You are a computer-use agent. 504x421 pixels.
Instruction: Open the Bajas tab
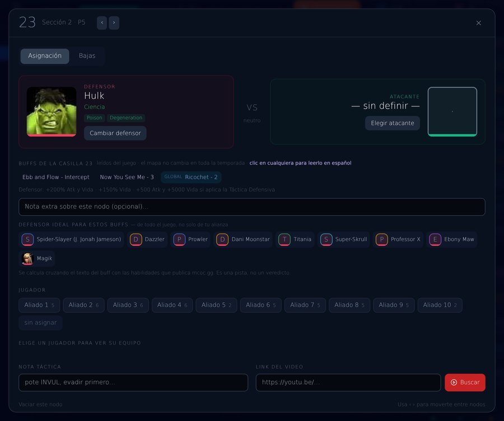pos(87,56)
